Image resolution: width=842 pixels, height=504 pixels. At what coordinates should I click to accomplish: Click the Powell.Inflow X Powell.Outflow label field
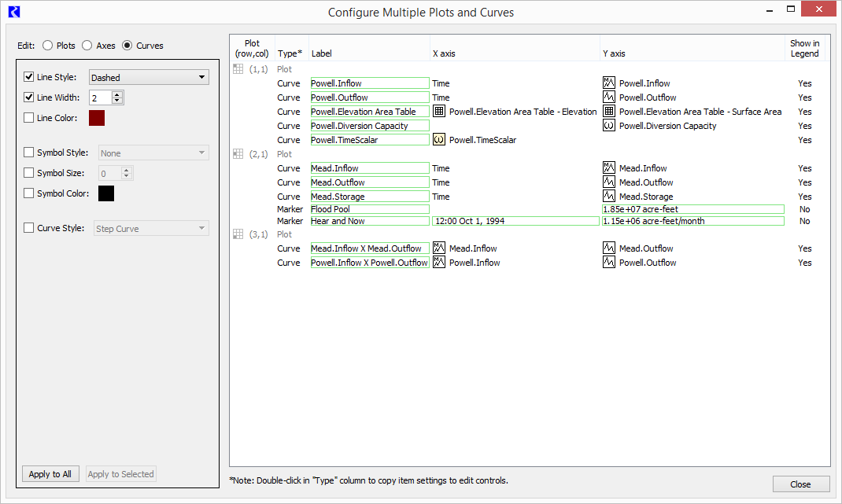(370, 263)
